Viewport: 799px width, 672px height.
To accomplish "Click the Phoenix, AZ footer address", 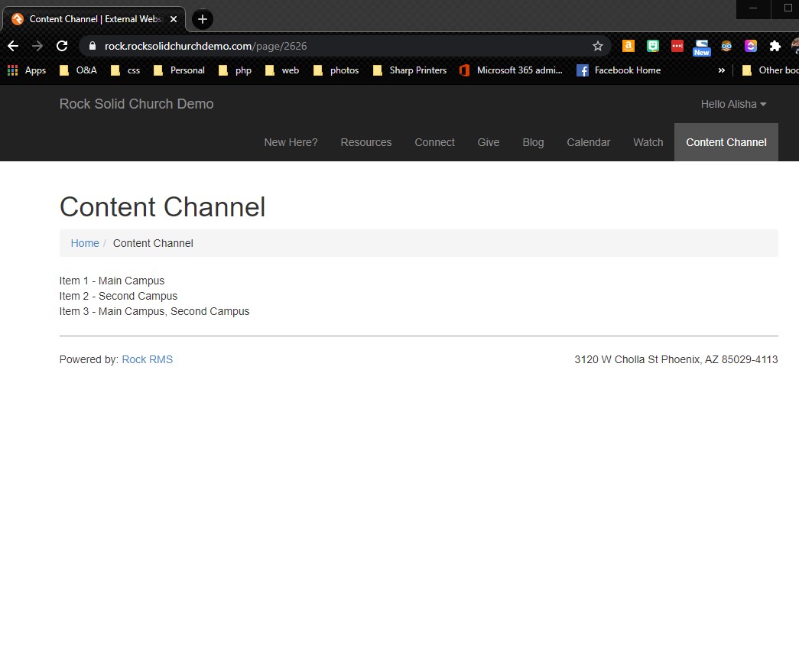I will 676,359.
